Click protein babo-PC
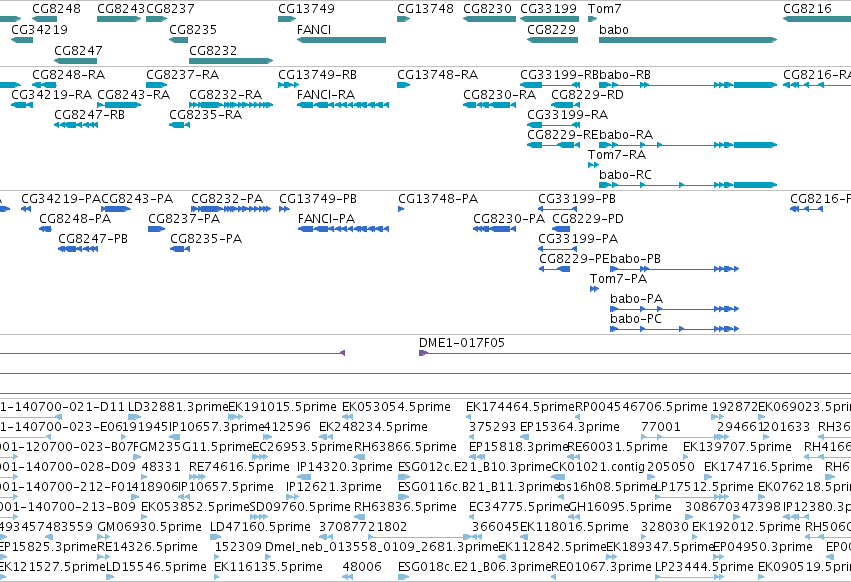Image resolution: width=851 pixels, height=582 pixels. point(675,328)
